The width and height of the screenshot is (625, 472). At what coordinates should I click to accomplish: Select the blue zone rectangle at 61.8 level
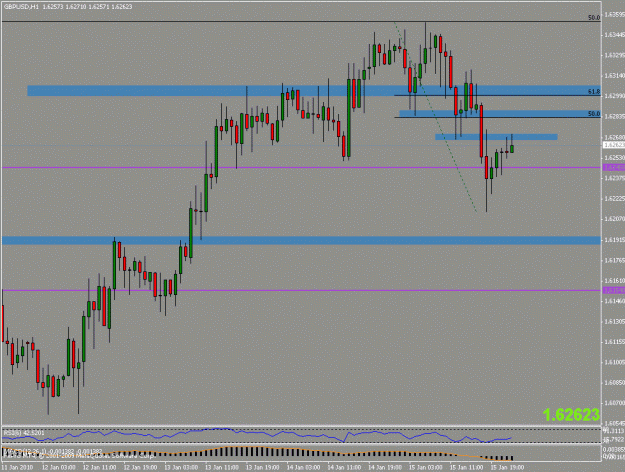(x=314, y=90)
